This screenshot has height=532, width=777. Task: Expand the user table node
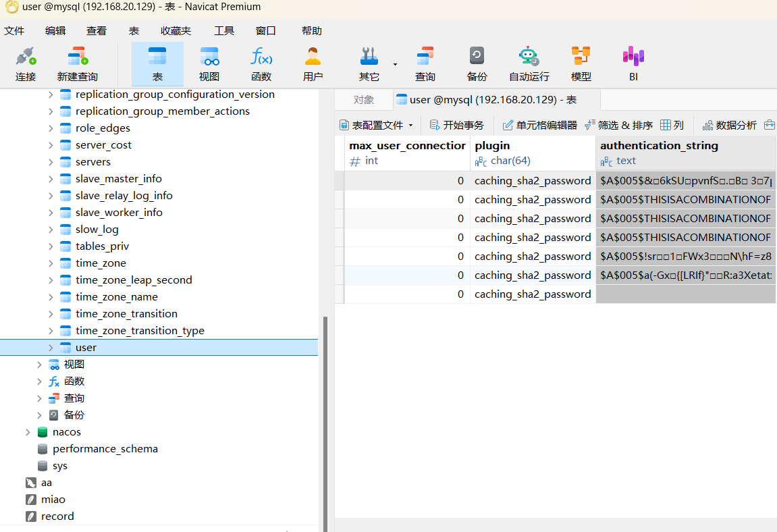(51, 348)
